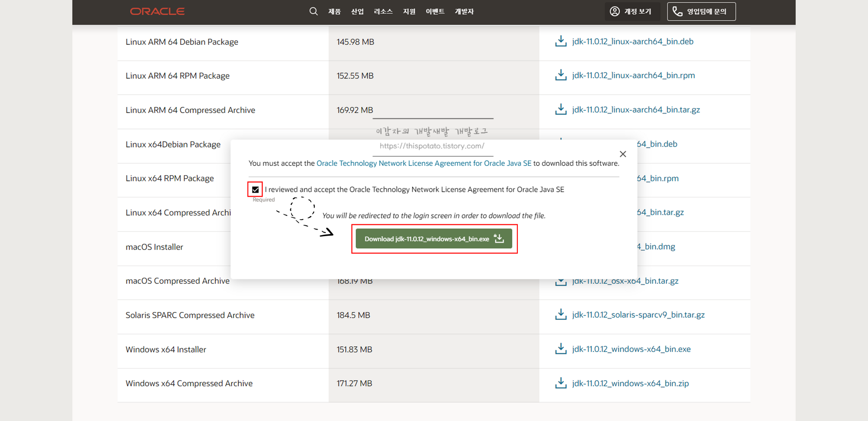Open the 리소스 menu
868x421 pixels.
pyautogui.click(x=383, y=12)
